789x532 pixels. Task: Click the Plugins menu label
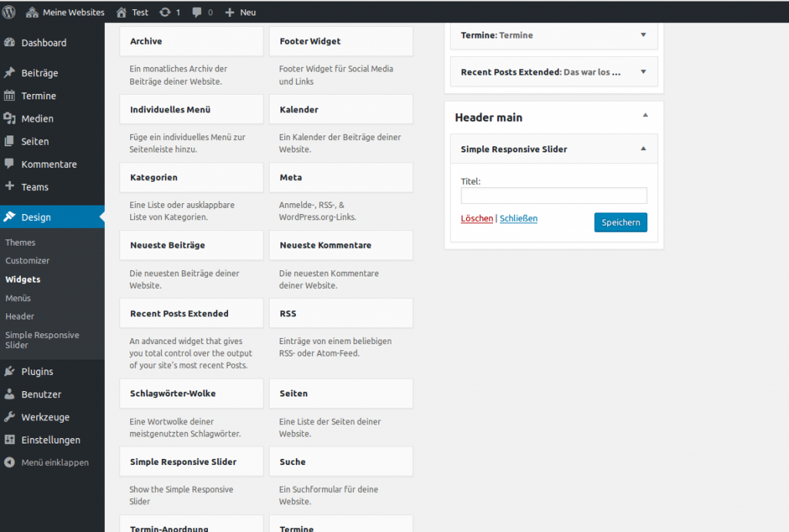pos(37,372)
